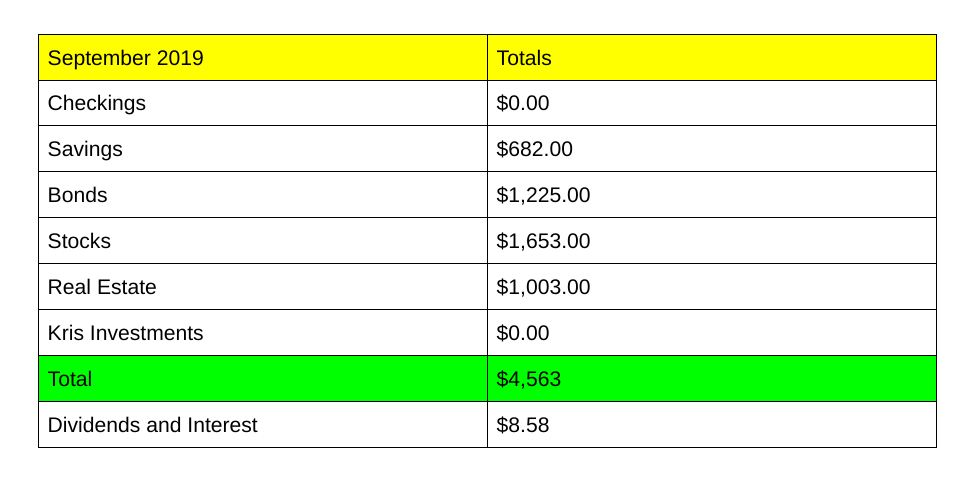Click the $682.00 Savings amount
The height and width of the screenshot is (479, 975).
535,149
